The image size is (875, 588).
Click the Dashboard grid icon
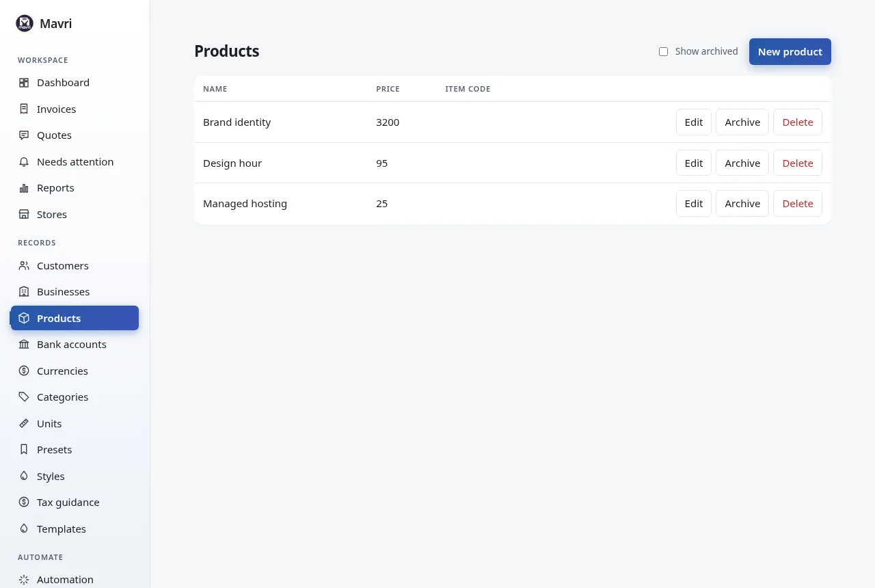(x=24, y=83)
